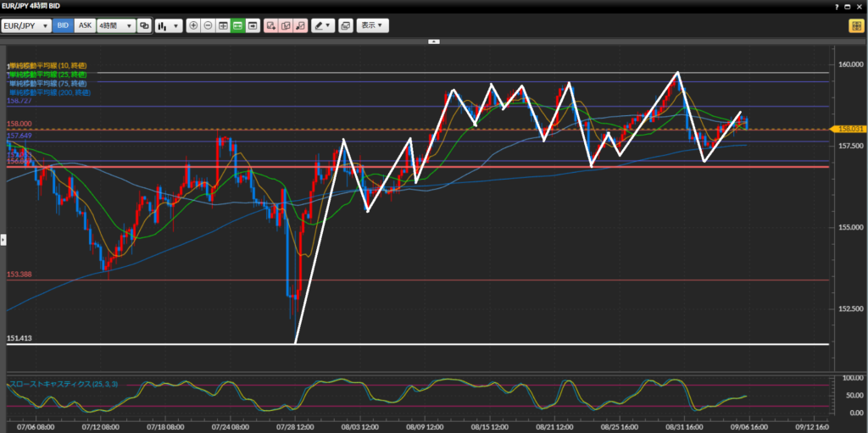Toggle the yellow crosshair button at top right

855,25
